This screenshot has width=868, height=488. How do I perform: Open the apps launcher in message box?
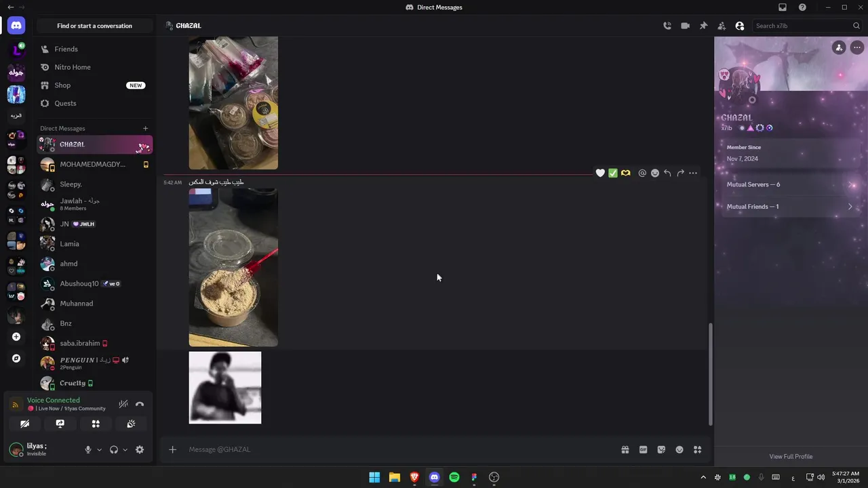(697, 449)
